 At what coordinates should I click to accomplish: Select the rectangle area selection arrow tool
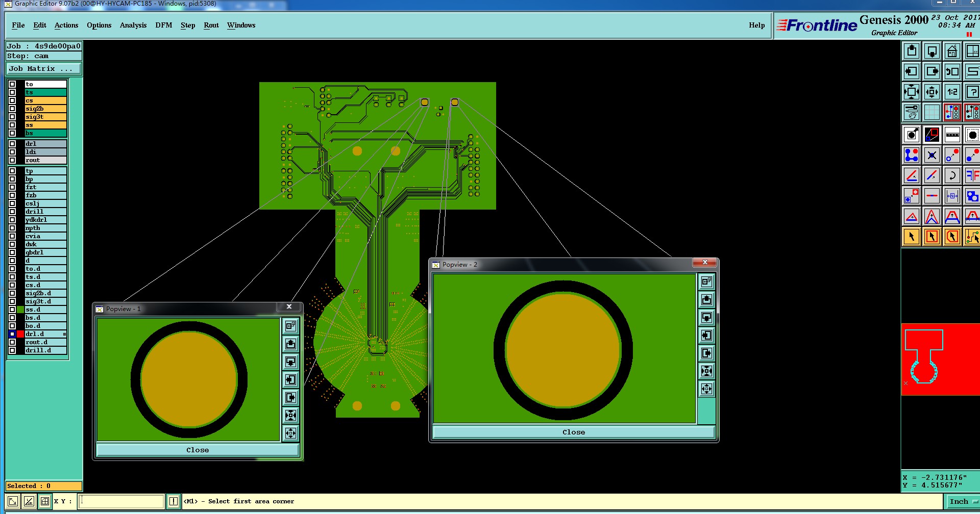point(932,237)
